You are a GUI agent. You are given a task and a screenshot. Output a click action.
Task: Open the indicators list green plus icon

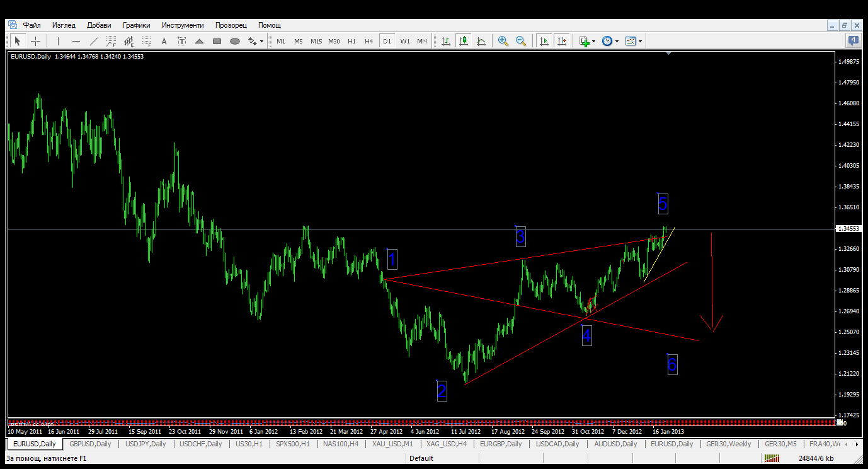point(585,41)
